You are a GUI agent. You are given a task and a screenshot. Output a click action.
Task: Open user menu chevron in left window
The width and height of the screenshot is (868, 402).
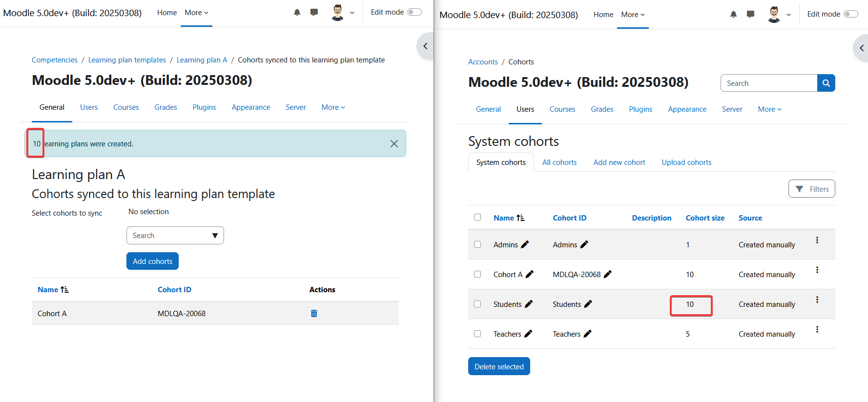[x=352, y=13]
